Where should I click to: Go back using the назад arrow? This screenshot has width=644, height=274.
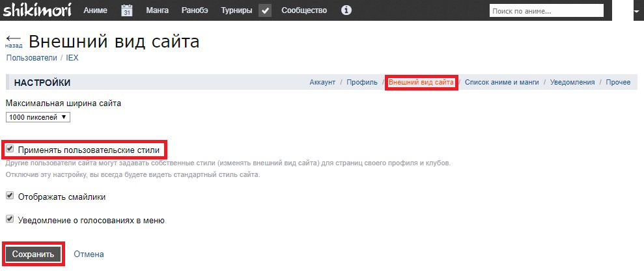pos(13,42)
